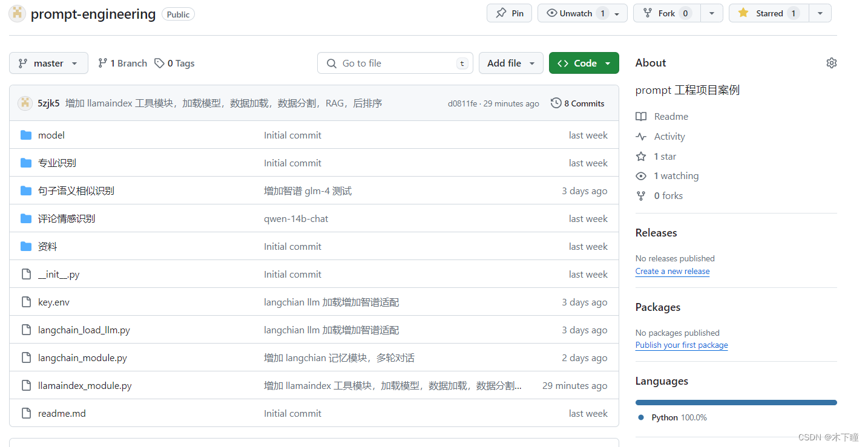868x447 pixels.
Task: View the 8 Commits history
Action: pyautogui.click(x=577, y=103)
